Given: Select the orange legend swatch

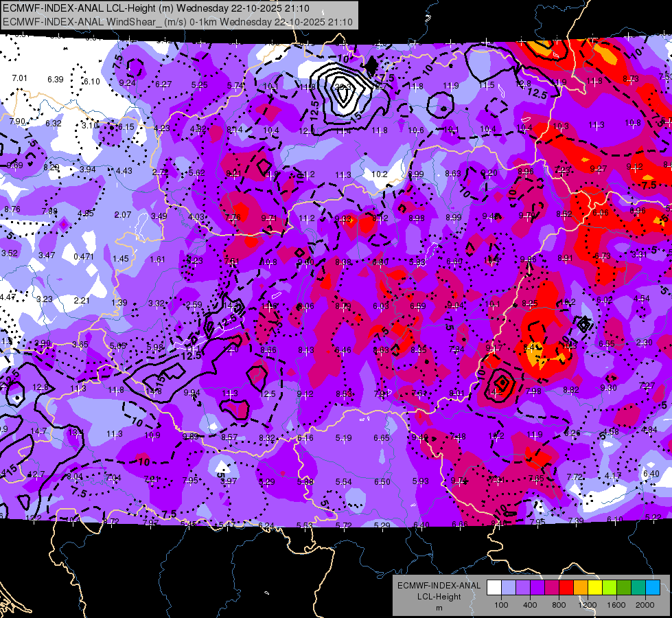Looking at the screenshot, I should (x=581, y=587).
